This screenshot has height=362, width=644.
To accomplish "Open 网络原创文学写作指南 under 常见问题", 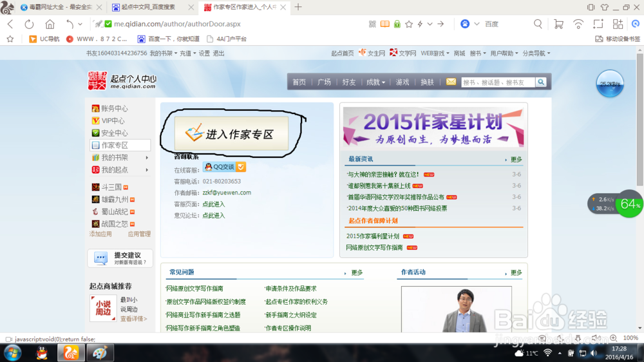I will click(x=194, y=289).
